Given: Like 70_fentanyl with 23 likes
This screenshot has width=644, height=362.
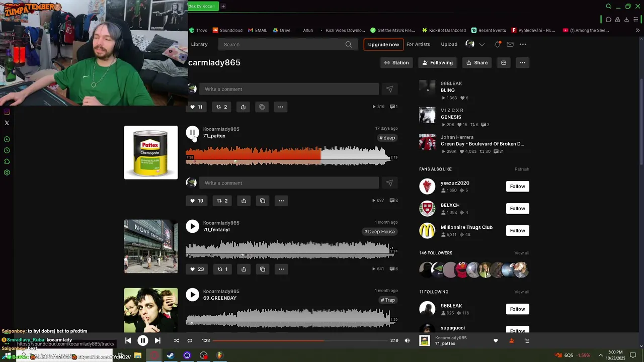Looking at the screenshot, I should tap(196, 269).
